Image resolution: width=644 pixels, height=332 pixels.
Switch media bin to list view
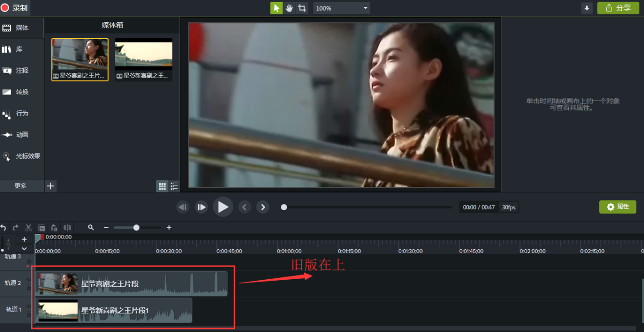click(x=174, y=186)
